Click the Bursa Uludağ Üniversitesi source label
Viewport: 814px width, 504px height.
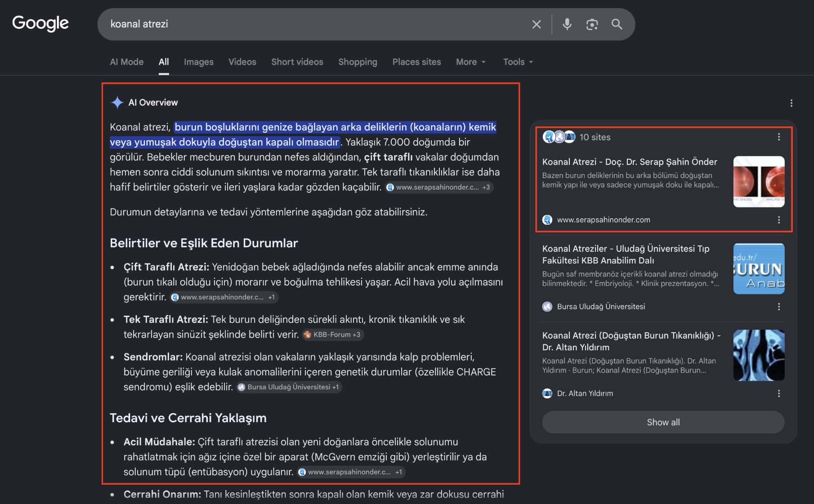pos(601,307)
